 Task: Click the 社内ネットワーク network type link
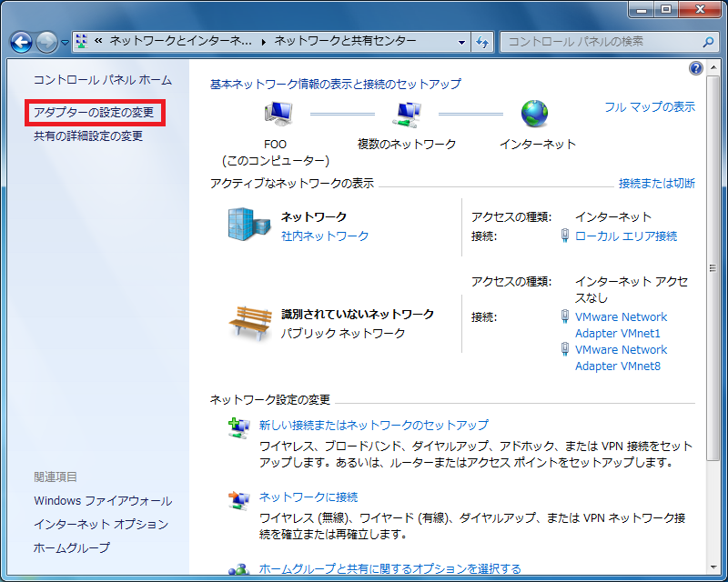pos(325,236)
